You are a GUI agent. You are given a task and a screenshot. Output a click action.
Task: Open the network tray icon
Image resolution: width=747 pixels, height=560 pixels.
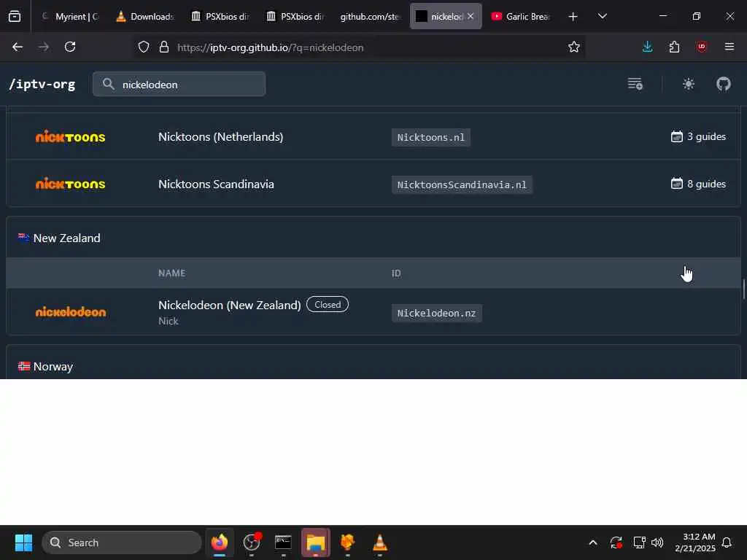click(x=639, y=542)
